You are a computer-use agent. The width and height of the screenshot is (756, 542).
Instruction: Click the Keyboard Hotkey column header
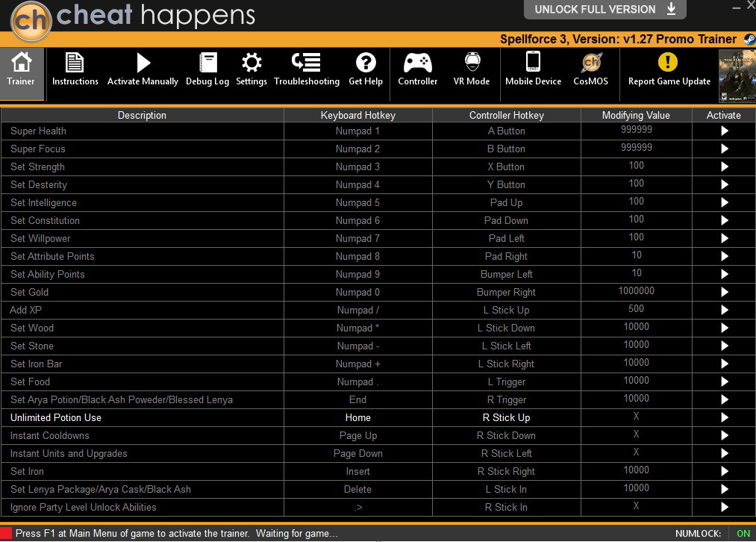click(x=358, y=115)
